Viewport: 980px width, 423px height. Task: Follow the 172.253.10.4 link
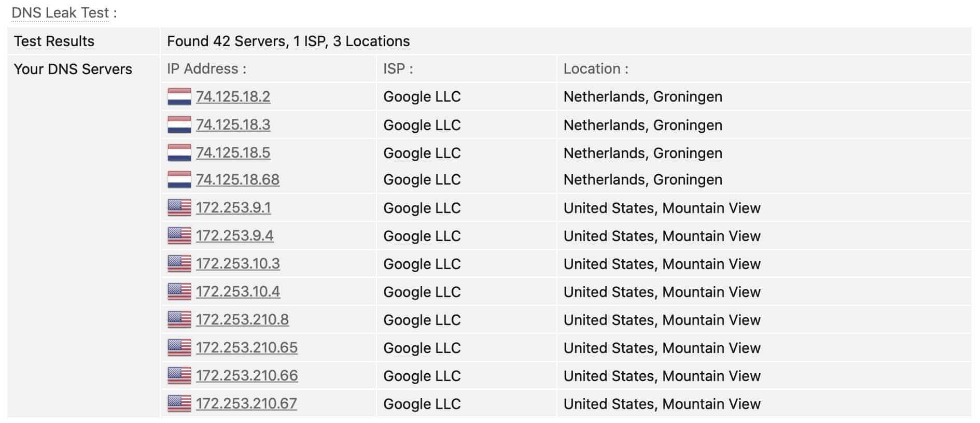point(238,292)
